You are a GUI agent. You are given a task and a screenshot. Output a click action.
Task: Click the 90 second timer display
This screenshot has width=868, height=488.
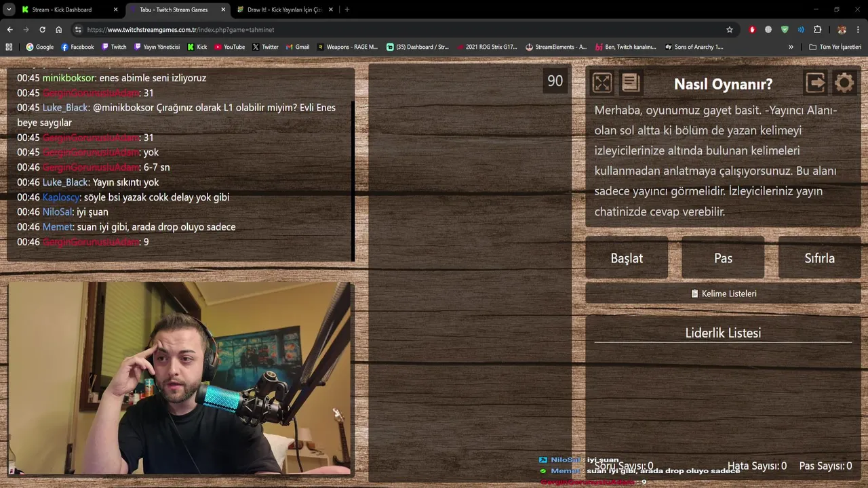555,81
